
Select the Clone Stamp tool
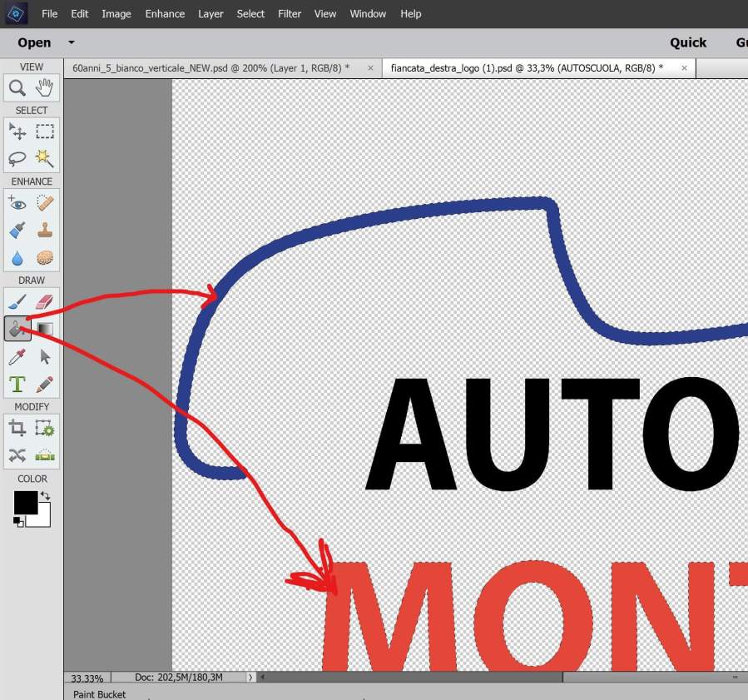point(45,231)
